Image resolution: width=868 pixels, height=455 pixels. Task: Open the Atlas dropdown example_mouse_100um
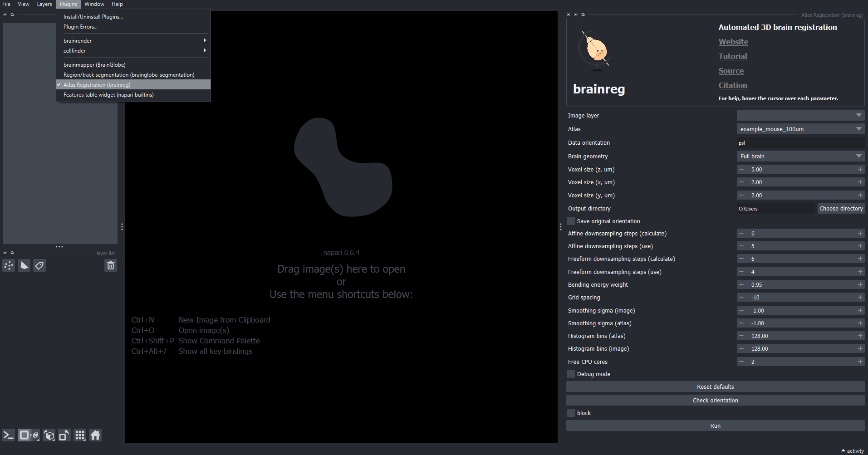coord(800,129)
